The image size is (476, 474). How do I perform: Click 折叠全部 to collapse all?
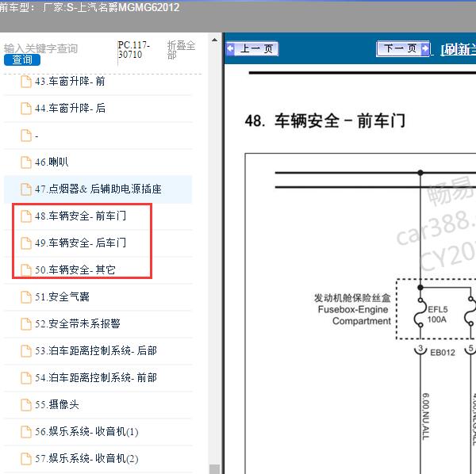[x=181, y=50]
